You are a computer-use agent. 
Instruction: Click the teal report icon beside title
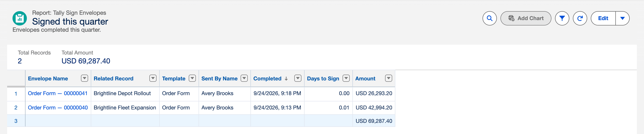pos(19,18)
